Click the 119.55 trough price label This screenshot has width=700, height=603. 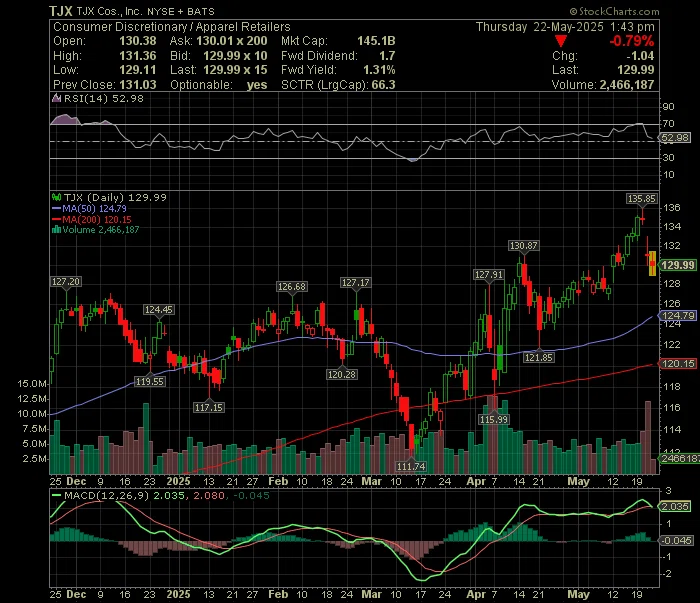[150, 382]
